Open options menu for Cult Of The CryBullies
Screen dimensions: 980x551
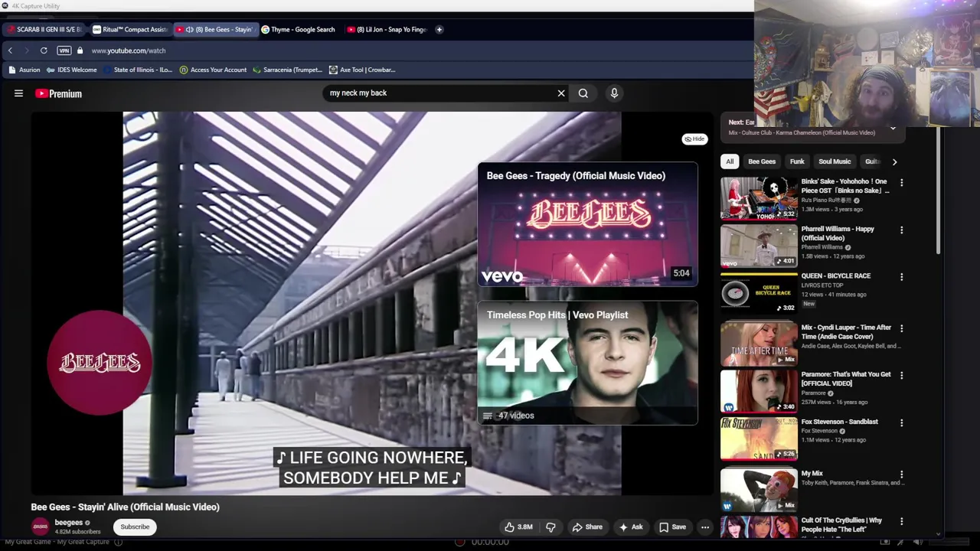(x=901, y=521)
